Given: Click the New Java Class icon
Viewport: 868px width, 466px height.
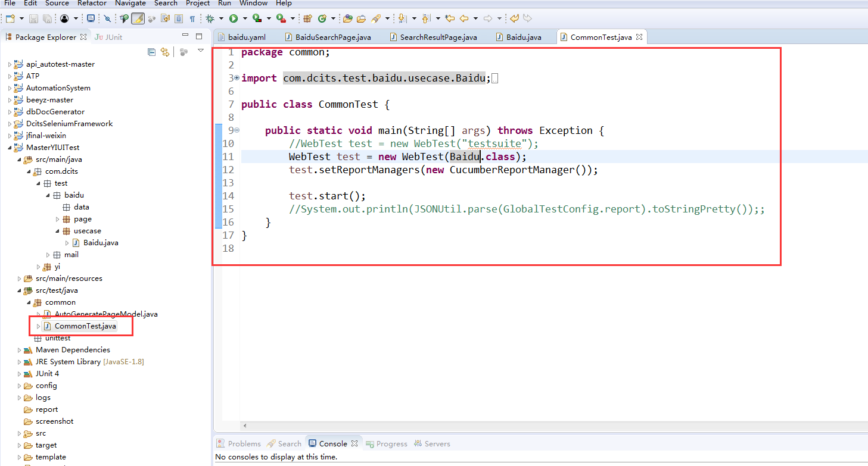Looking at the screenshot, I should [x=322, y=19].
